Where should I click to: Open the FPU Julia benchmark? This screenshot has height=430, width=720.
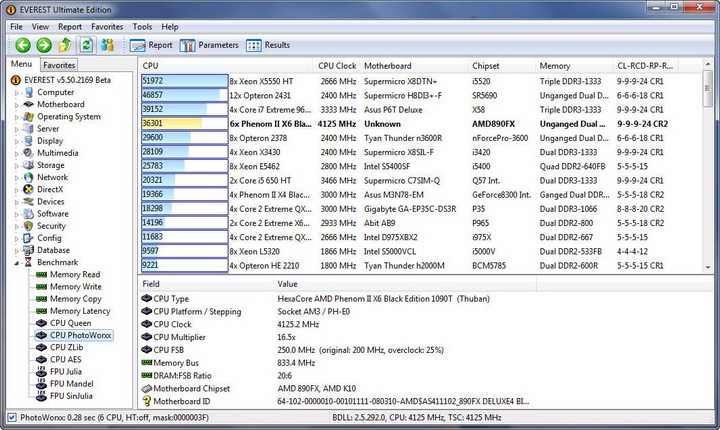[66, 372]
